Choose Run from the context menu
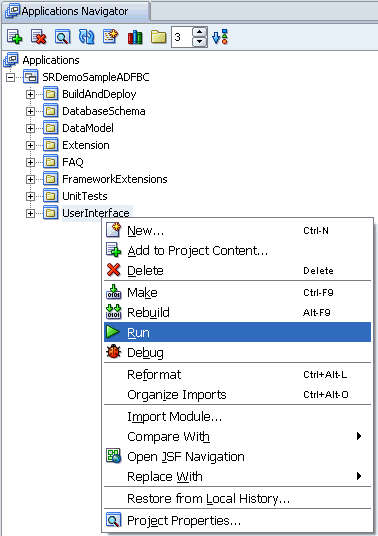 click(238, 332)
